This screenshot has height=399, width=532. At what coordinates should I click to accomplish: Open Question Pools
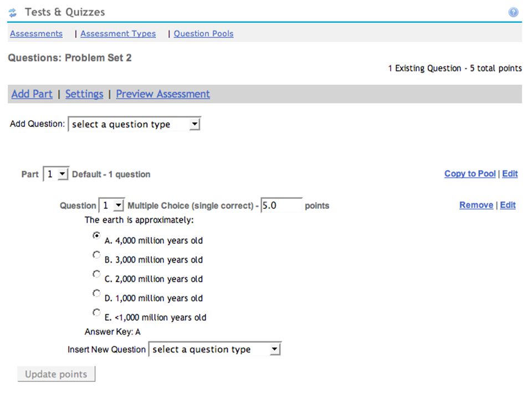coord(203,34)
